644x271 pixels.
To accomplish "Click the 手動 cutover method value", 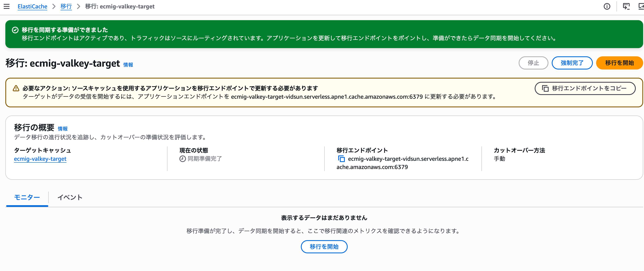I will pyautogui.click(x=500, y=159).
